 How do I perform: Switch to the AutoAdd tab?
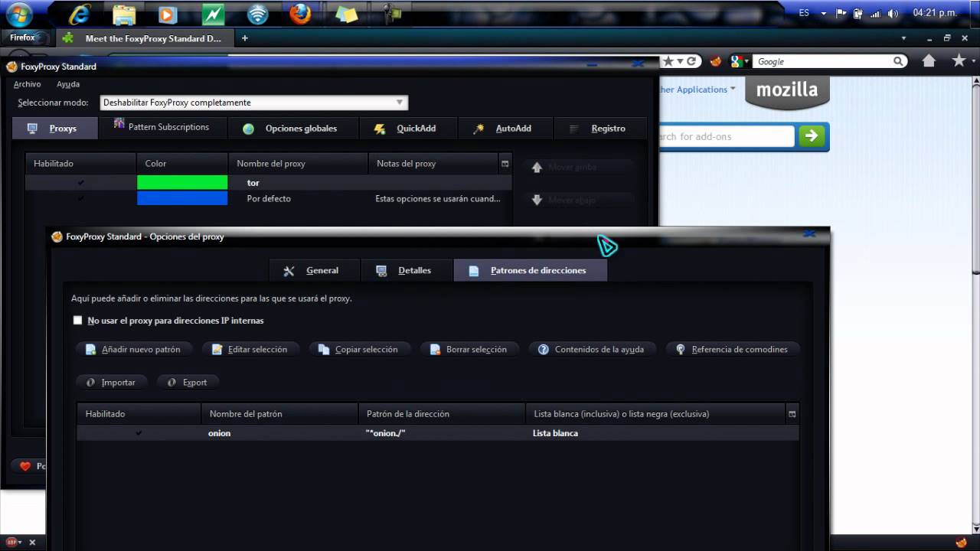(x=505, y=129)
